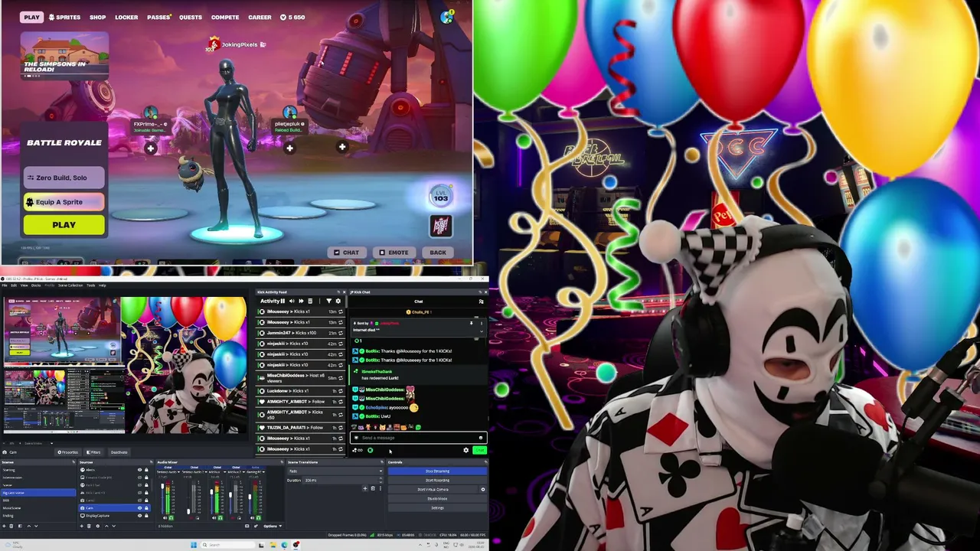Image resolution: width=980 pixels, height=551 pixels.
Task: Open the Compete tab
Action: 225,17
